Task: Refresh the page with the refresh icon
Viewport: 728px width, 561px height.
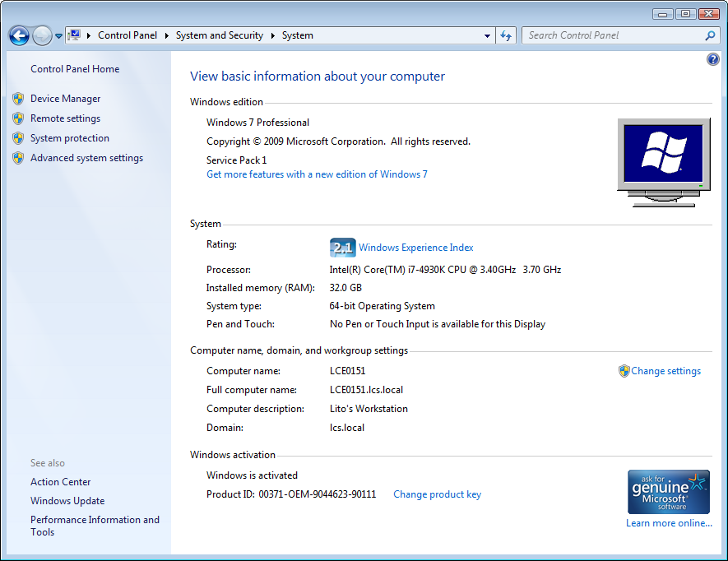Action: tap(506, 35)
